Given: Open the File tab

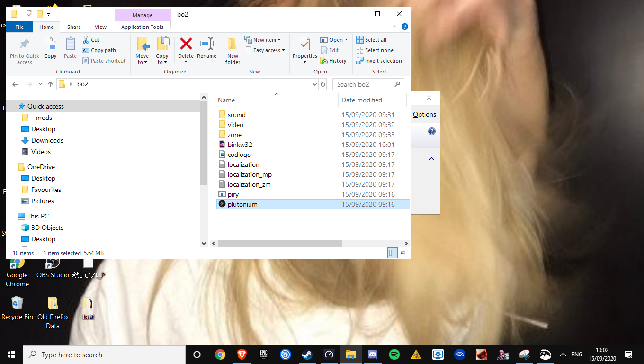Looking at the screenshot, I should click(x=19, y=27).
